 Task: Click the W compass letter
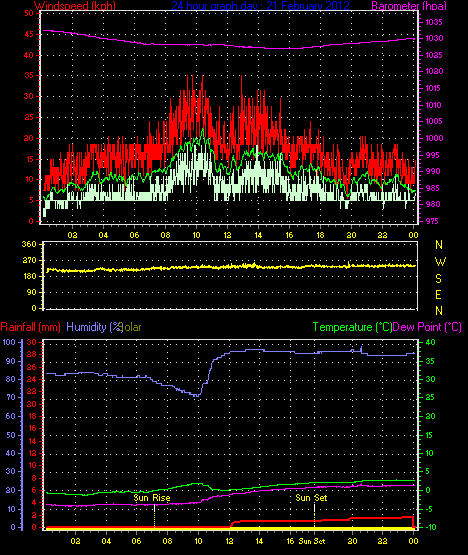[440, 262]
